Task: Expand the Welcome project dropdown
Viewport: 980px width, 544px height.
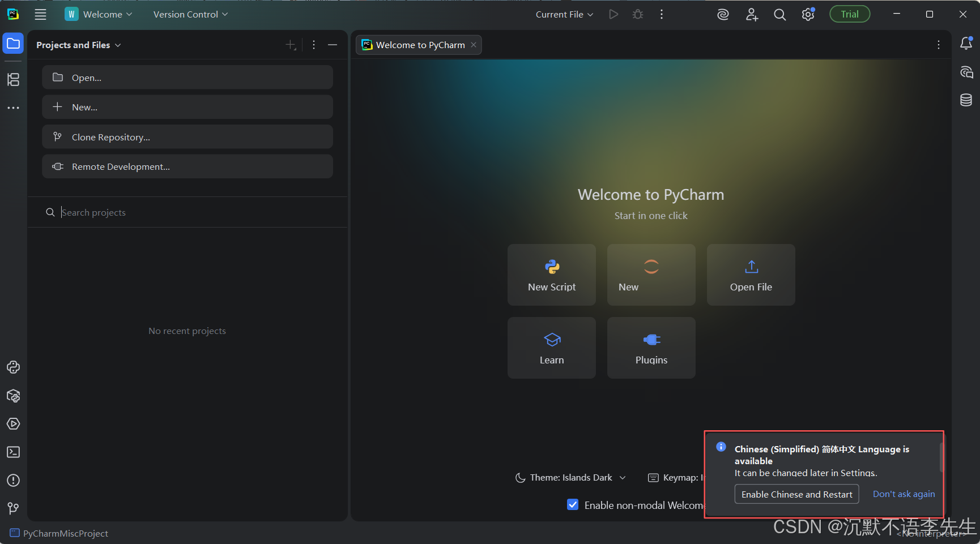Action: click(99, 14)
